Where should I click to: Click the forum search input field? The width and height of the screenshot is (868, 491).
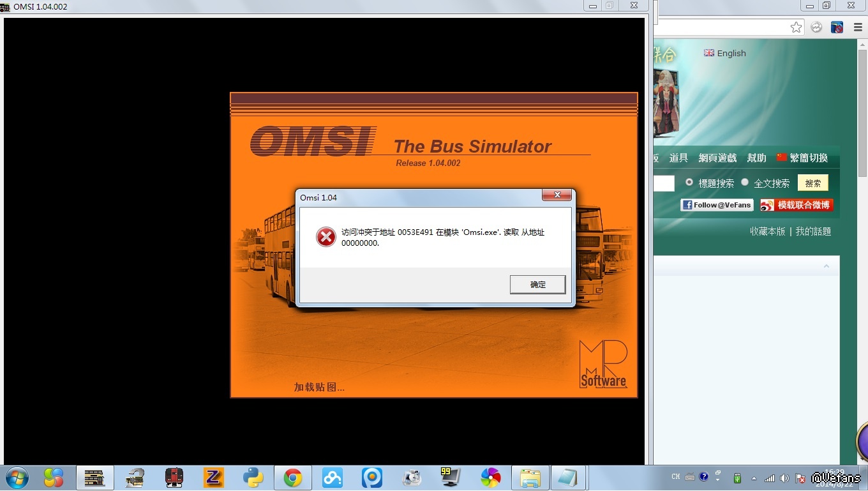(664, 183)
